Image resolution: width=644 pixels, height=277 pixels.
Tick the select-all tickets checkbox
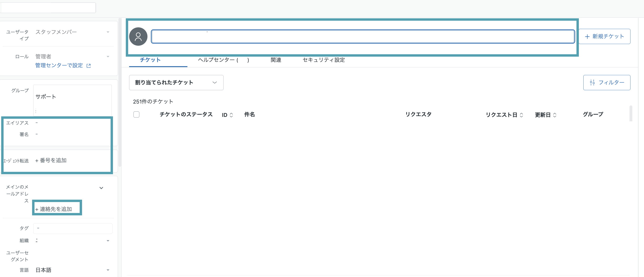pyautogui.click(x=136, y=115)
